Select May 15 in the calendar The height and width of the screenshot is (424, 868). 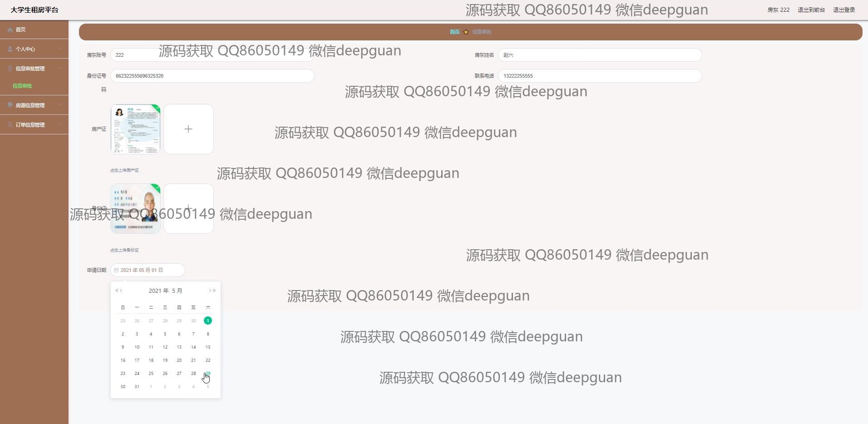point(208,347)
